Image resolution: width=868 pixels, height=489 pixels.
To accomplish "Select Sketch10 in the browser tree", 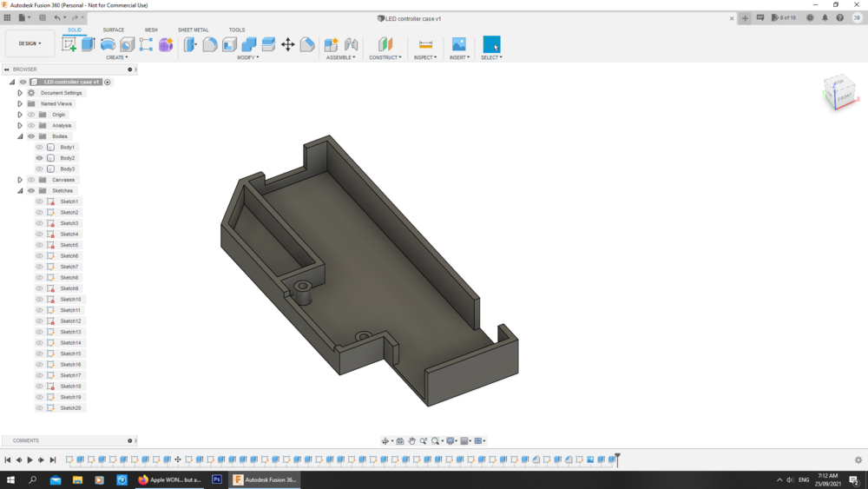I will click(x=70, y=300).
